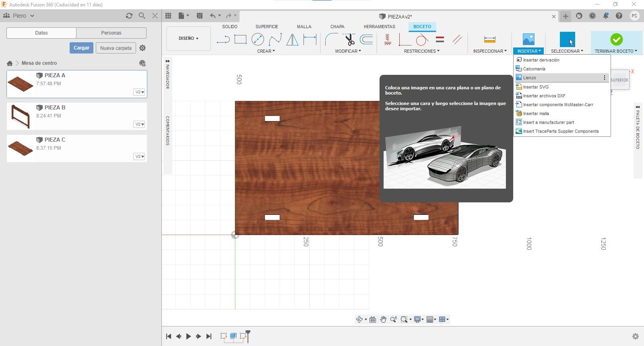The height and width of the screenshot is (346, 644).
Task: Open the job status clock icon
Action: [592, 16]
